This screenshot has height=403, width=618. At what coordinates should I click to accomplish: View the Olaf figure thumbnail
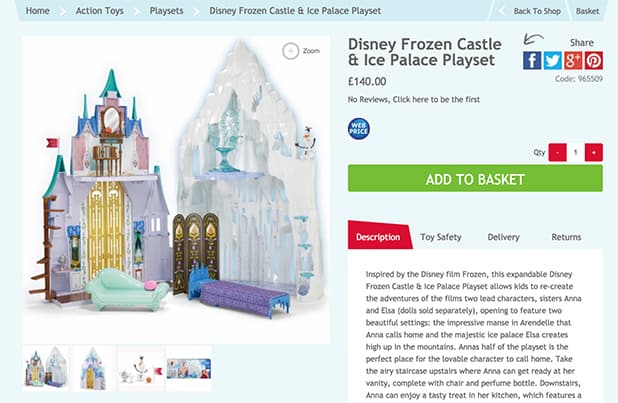tap(141, 369)
